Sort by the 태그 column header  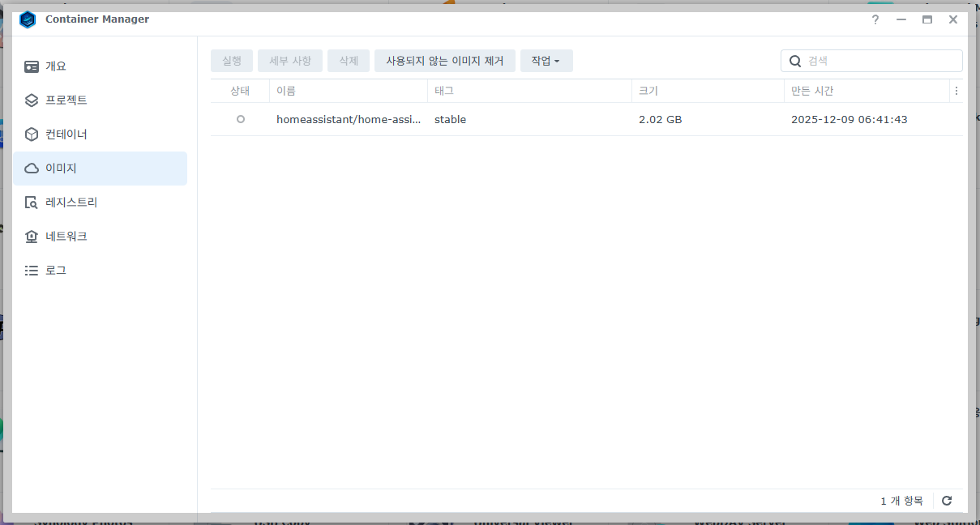tap(529, 91)
